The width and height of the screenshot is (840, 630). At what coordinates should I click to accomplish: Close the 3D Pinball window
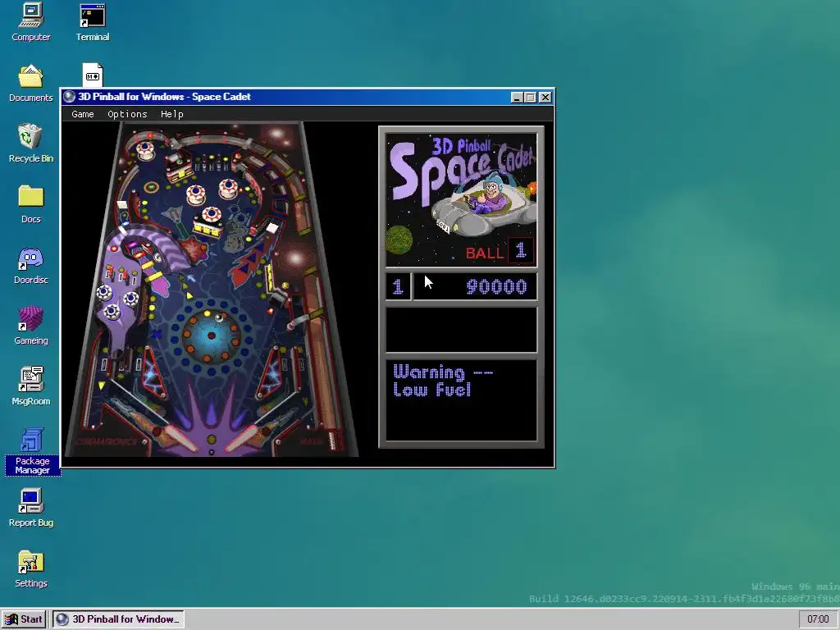545,97
